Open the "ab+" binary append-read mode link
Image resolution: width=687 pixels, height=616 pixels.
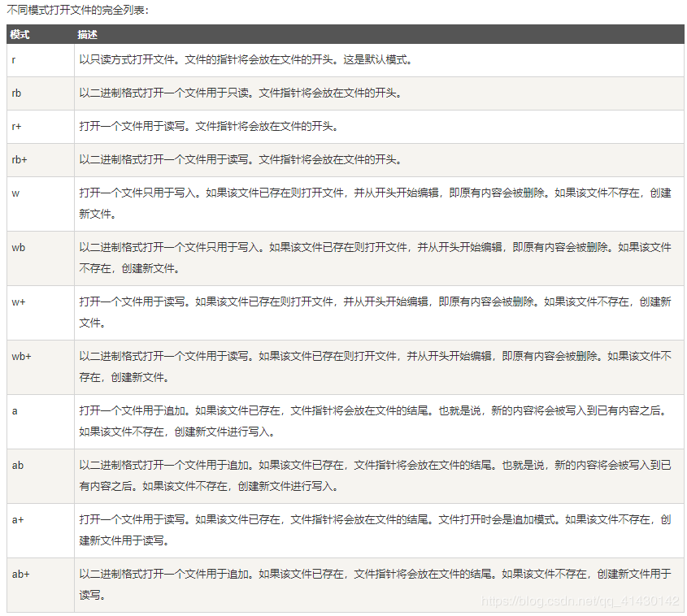(20, 574)
